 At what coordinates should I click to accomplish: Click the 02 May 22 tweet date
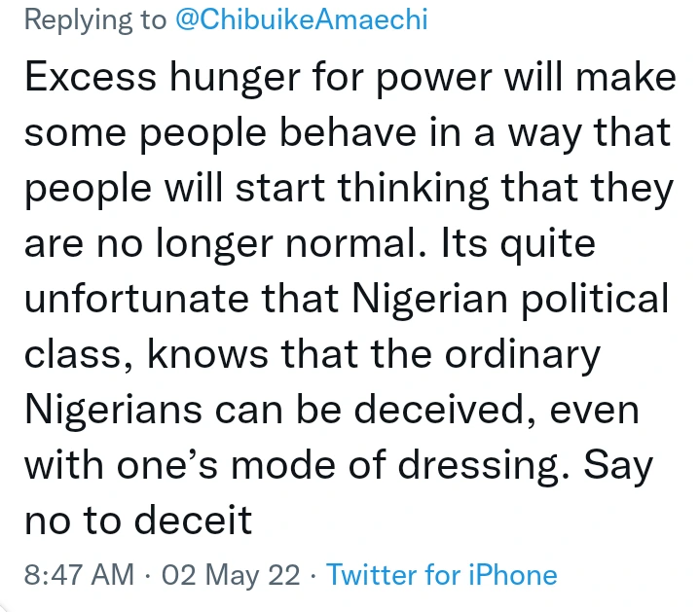(231, 574)
